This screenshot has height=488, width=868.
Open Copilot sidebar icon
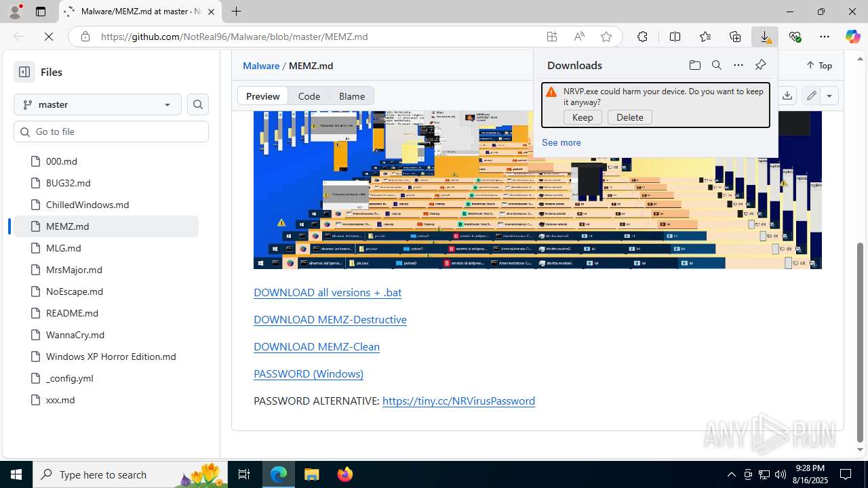[852, 37]
